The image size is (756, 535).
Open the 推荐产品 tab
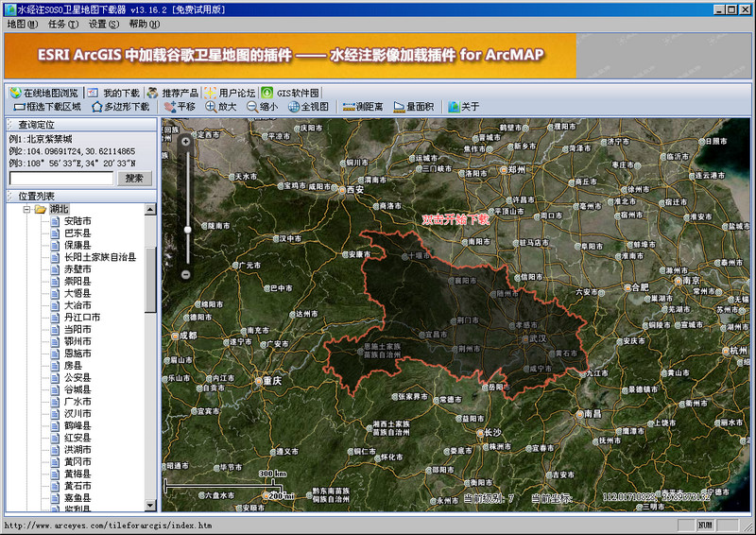click(173, 93)
